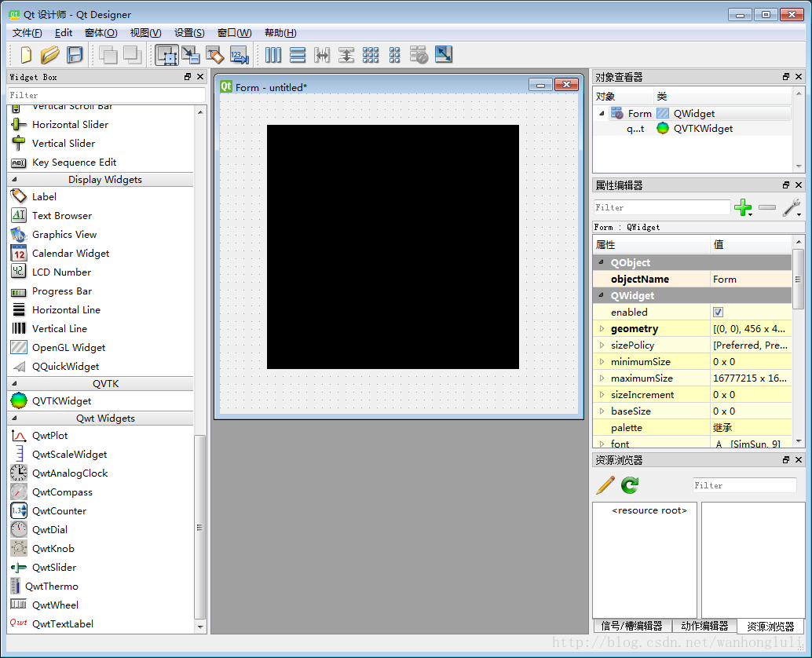This screenshot has width=812, height=658.
Task: Select QwtPlot in the Widget Box
Action: pyautogui.click(x=49, y=436)
